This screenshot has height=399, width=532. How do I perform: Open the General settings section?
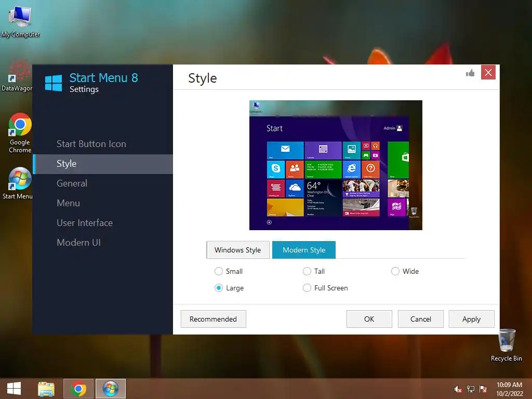tap(72, 183)
